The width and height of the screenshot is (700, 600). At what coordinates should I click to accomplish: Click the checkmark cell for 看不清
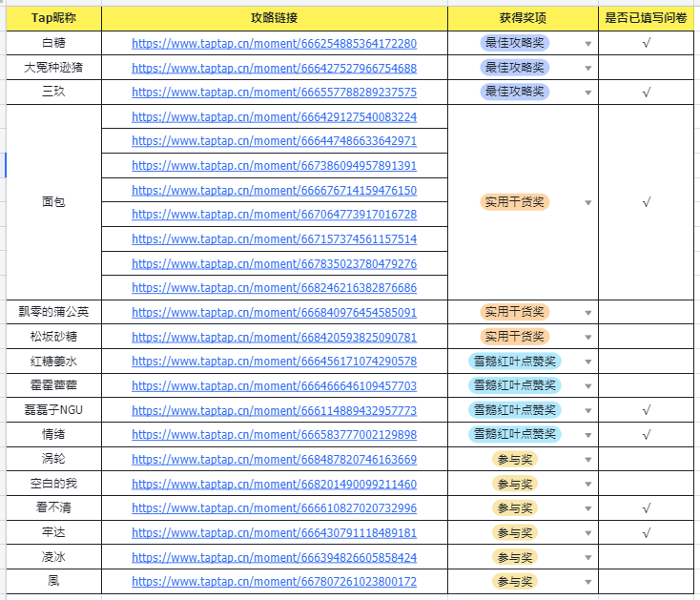646,508
